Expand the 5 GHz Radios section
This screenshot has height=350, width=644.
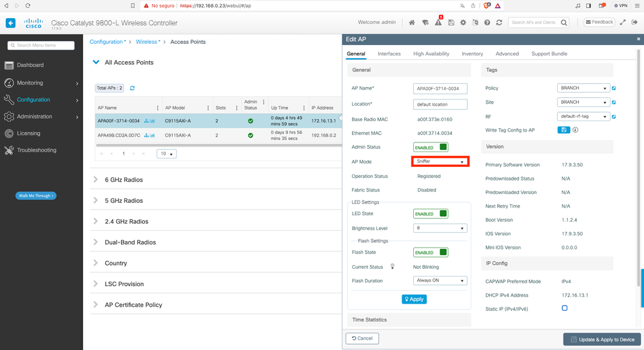point(95,200)
